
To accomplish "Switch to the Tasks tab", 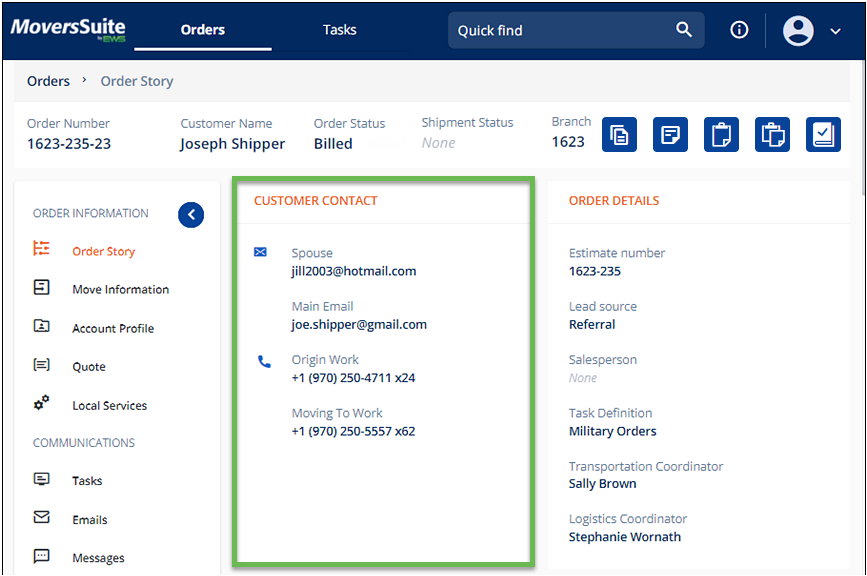I will pos(339,30).
